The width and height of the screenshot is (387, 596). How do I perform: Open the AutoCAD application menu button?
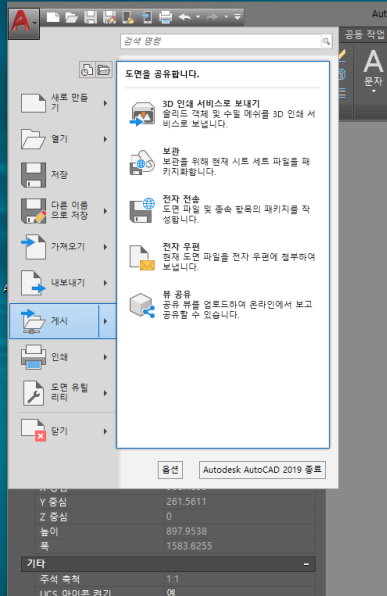pyautogui.click(x=24, y=23)
